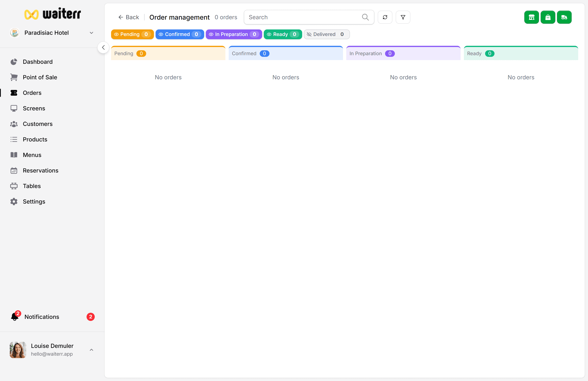Focus the Search orders field
The image size is (588, 381).
coord(309,17)
